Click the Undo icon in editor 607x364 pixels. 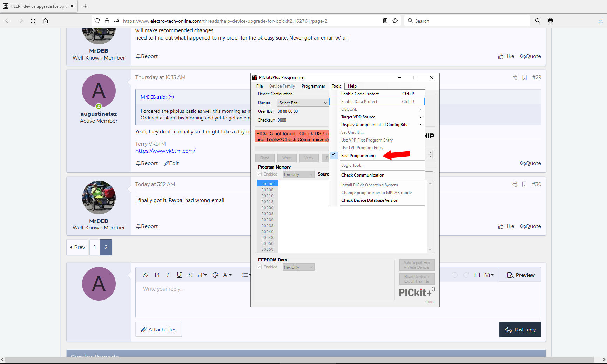tap(455, 275)
